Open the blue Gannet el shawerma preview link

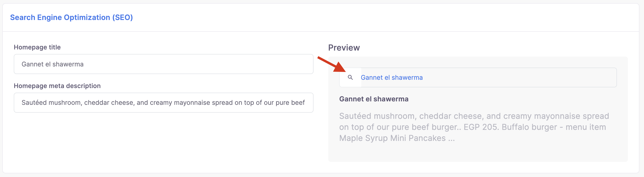coord(392,78)
